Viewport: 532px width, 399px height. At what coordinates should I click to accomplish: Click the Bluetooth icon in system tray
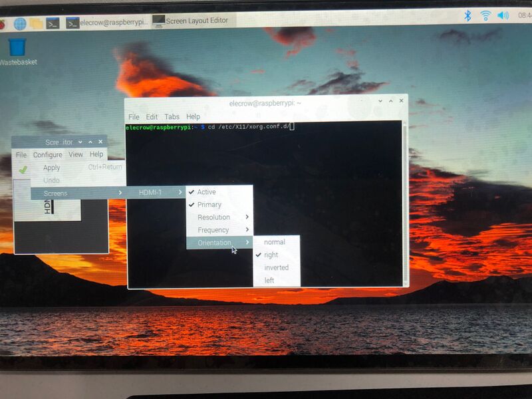[467, 16]
